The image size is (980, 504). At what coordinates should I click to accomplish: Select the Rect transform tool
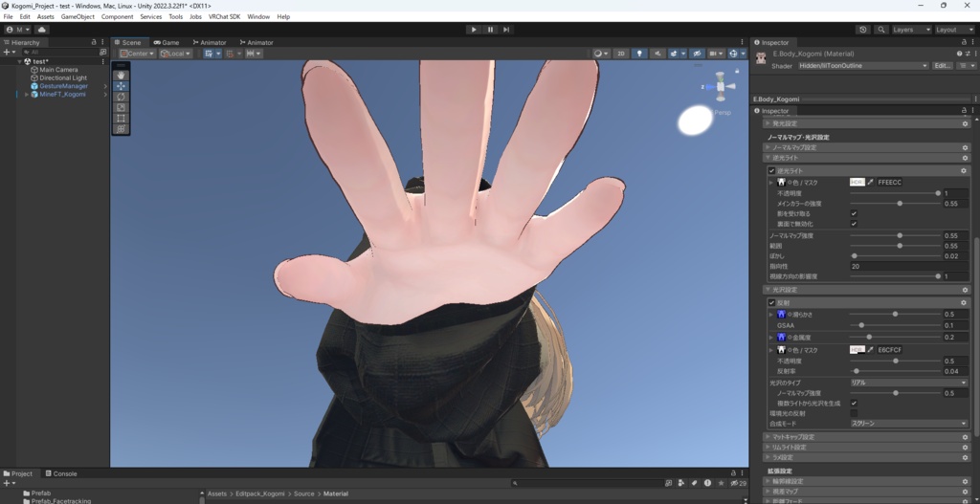click(x=121, y=118)
